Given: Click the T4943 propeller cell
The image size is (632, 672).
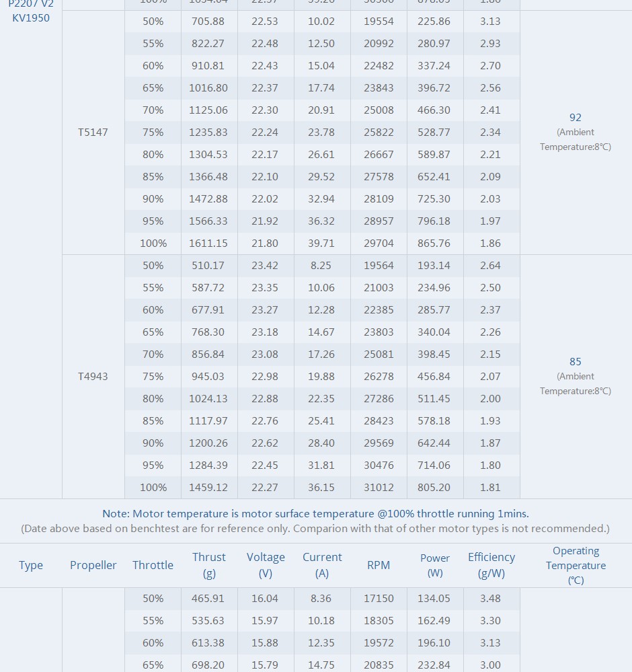Looking at the screenshot, I should coord(93,377).
